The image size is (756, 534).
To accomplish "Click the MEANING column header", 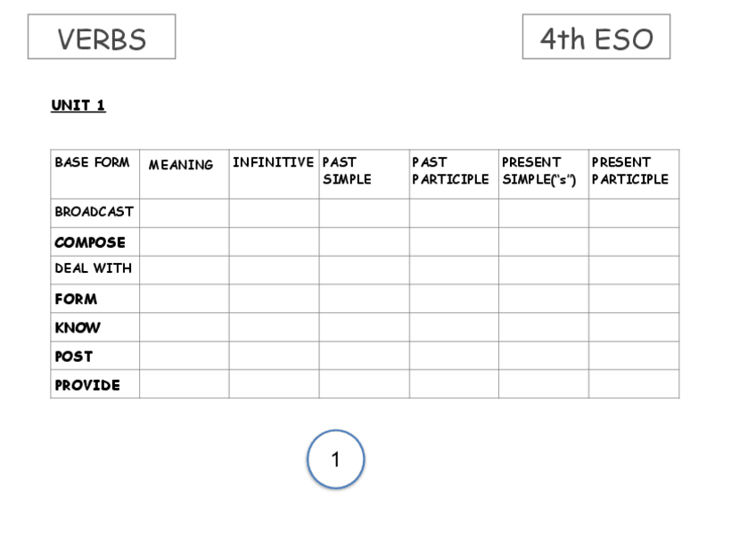I will (x=181, y=165).
